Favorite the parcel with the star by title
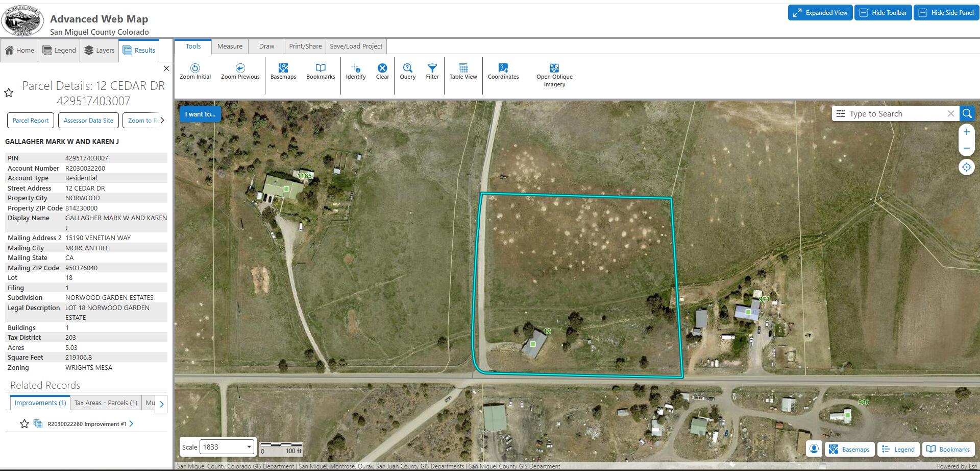Image resolution: width=980 pixels, height=471 pixels. [x=9, y=92]
